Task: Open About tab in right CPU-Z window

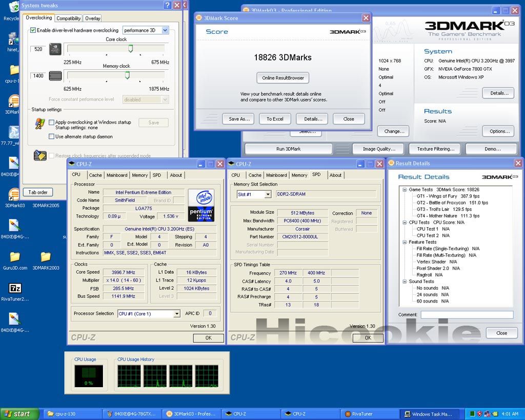Action: 335,175
